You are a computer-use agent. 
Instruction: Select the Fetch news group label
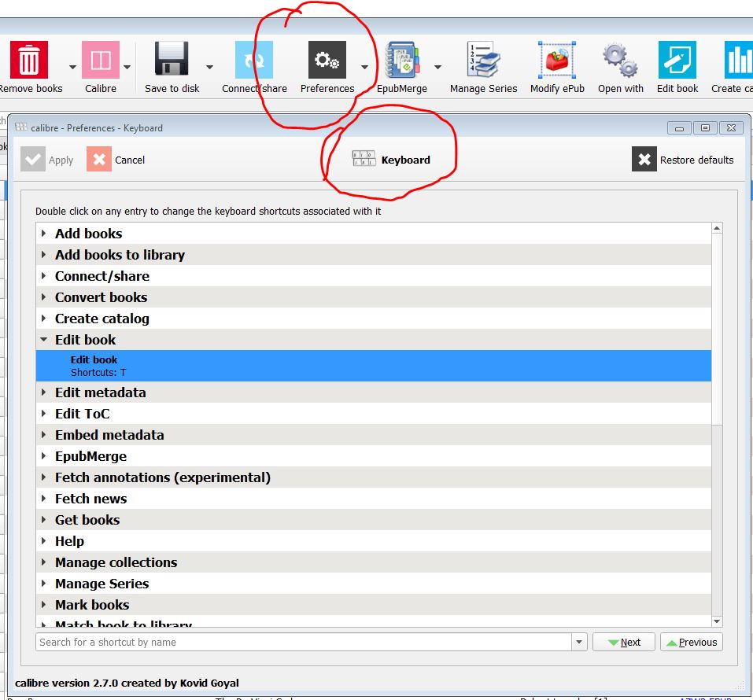point(90,499)
